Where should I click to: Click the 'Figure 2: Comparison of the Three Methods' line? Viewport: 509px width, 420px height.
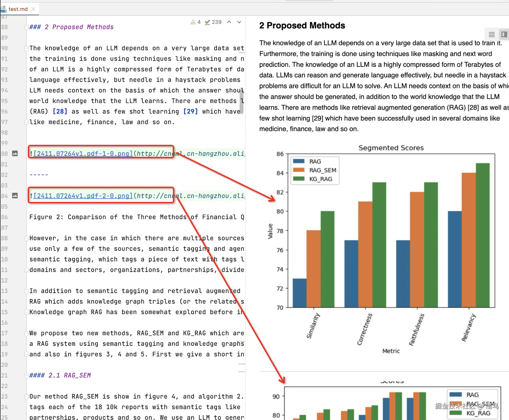coord(137,217)
